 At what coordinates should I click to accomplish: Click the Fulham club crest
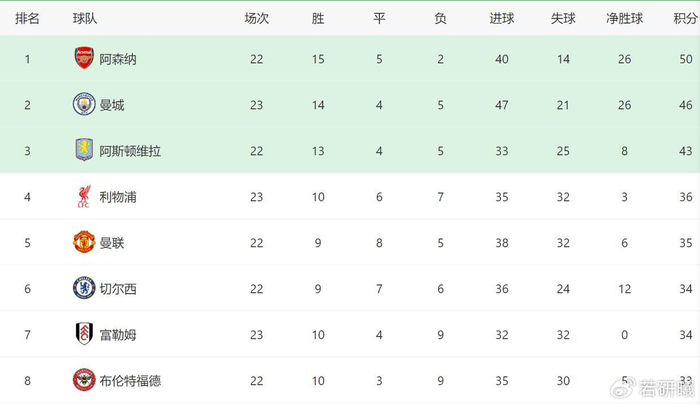pyautogui.click(x=84, y=334)
